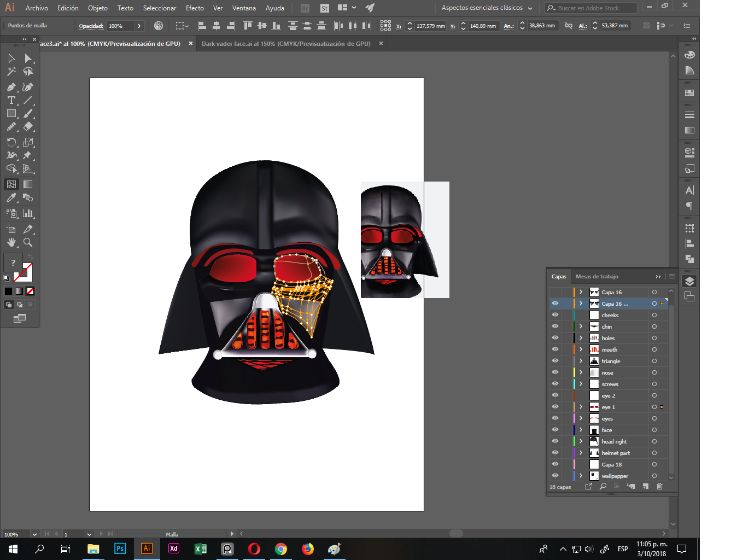
Task: Open the Opacidad value arrow
Action: [x=139, y=26]
